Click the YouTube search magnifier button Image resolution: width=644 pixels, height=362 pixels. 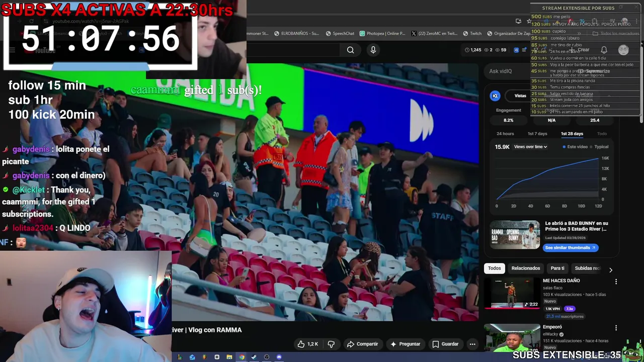coord(350,50)
